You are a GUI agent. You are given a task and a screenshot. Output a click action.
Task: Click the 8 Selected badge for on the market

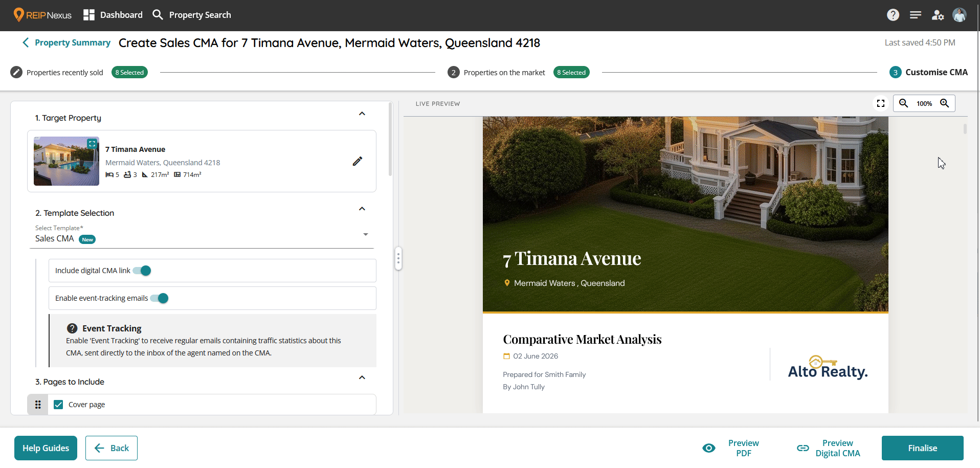[571, 72]
